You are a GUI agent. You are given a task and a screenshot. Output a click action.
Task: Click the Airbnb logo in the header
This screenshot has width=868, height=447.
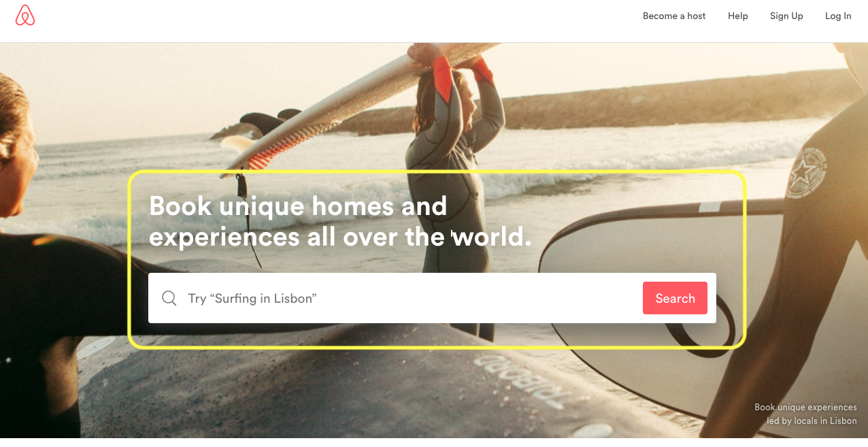coord(25,16)
